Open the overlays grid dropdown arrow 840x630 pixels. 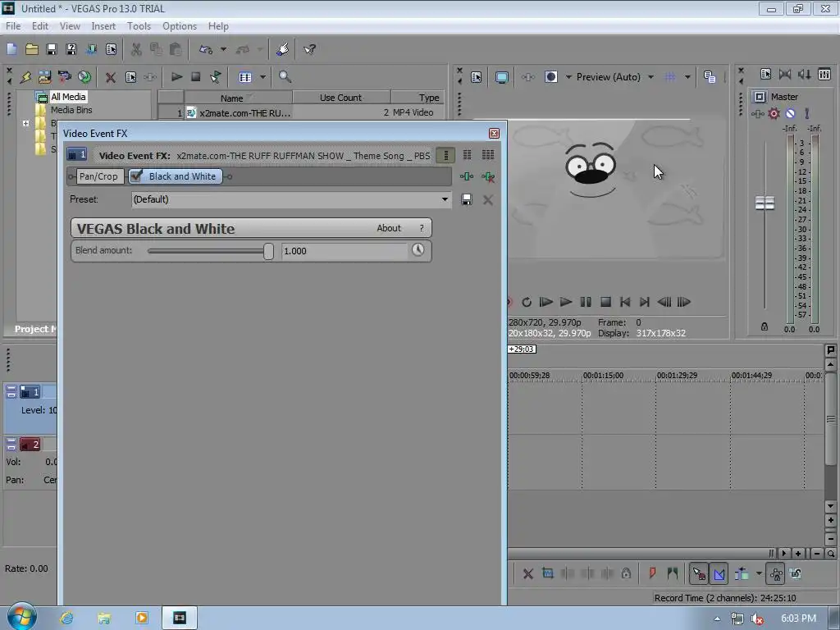click(x=687, y=77)
